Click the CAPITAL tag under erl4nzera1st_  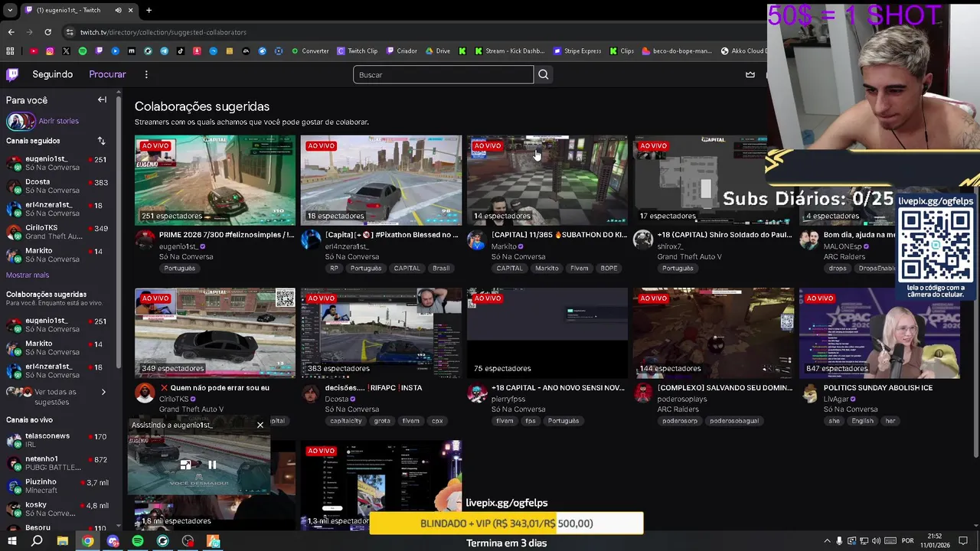407,269
